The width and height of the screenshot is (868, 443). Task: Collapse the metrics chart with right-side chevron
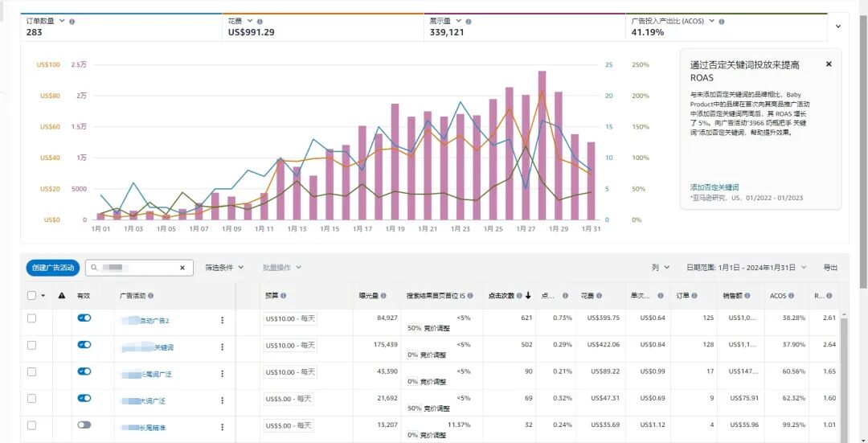click(838, 26)
